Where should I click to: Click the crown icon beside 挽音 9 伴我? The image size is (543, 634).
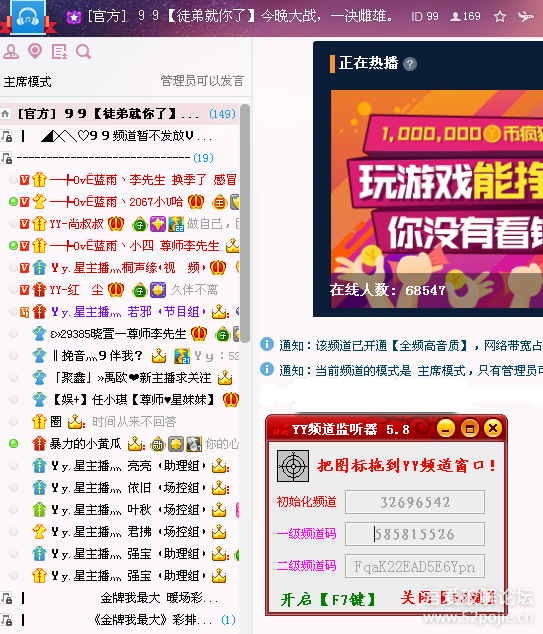point(158,356)
